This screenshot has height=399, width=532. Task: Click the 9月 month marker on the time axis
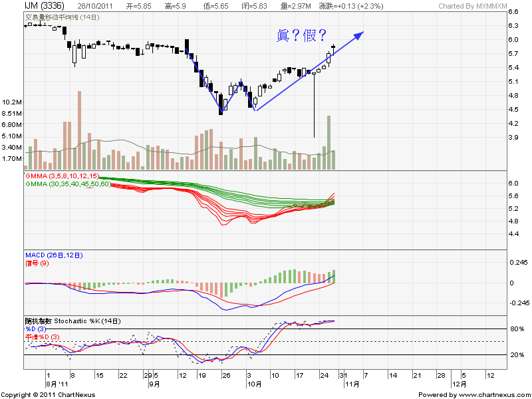click(x=153, y=384)
